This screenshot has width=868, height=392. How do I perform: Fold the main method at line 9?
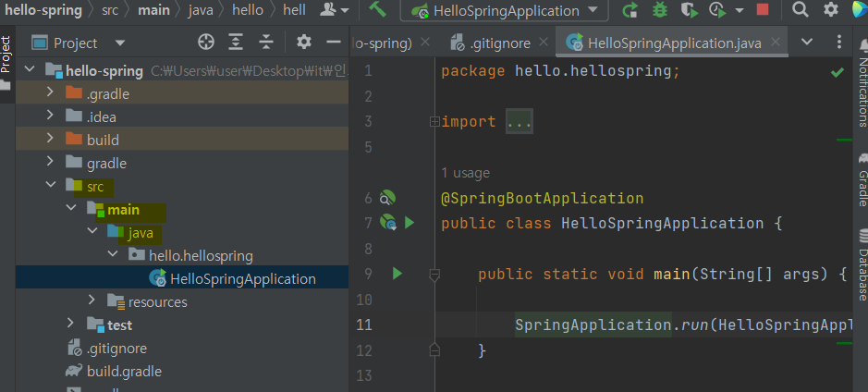(x=434, y=274)
